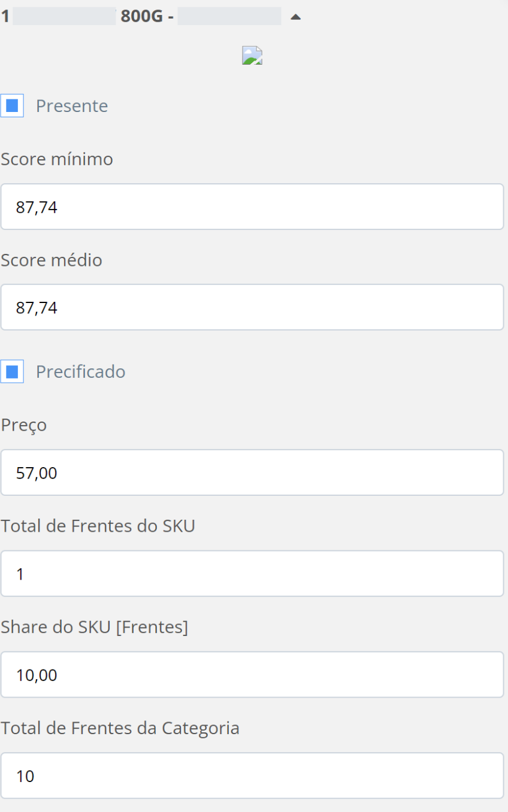The image size is (508, 812).
Task: Click the Score médio label
Action: click(x=52, y=260)
